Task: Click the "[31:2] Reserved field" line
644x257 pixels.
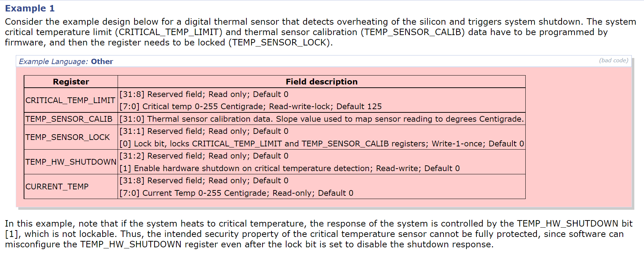Action: pos(204,156)
